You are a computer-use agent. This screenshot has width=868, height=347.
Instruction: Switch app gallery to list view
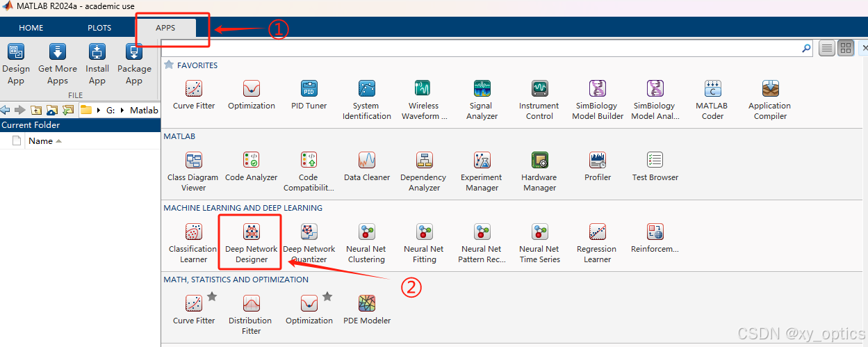click(x=827, y=48)
